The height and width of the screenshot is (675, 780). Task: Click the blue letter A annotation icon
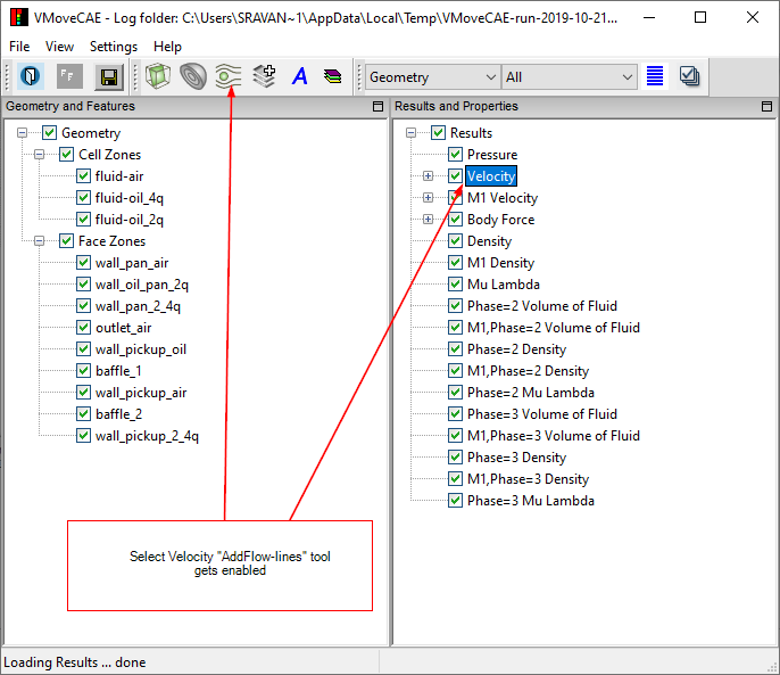[299, 77]
